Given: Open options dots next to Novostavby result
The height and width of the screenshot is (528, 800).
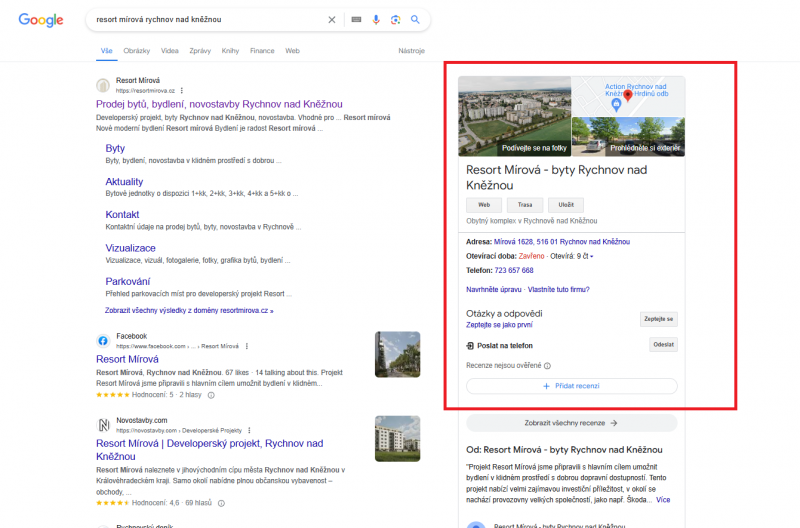Looking at the screenshot, I should click(x=249, y=431).
